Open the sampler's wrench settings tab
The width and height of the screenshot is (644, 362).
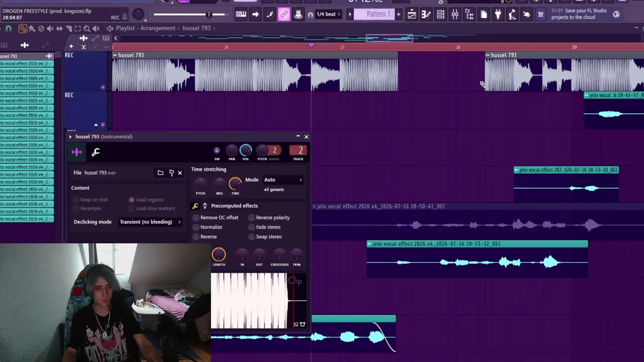tap(96, 152)
